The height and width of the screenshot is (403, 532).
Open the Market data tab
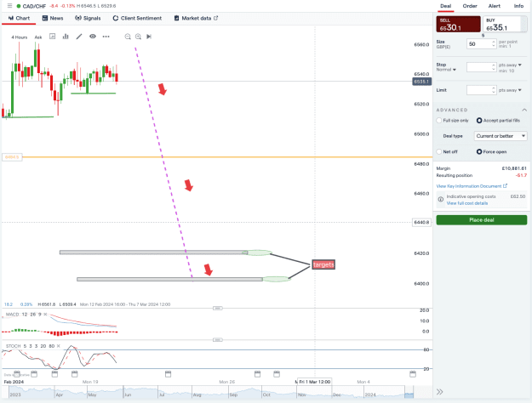[x=196, y=18]
